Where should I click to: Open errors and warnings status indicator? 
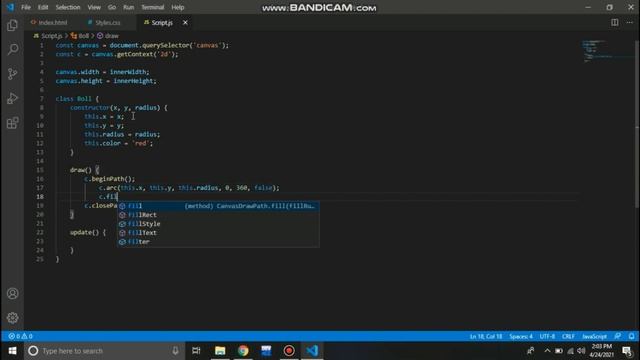[20, 336]
